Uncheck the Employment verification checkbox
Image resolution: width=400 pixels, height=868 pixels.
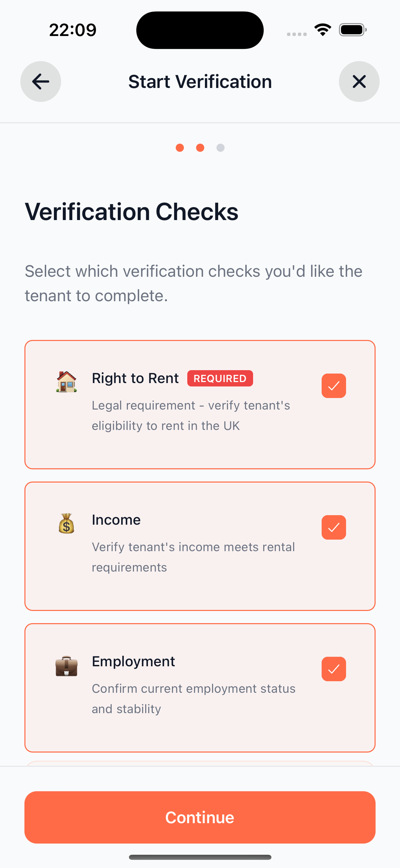pos(334,669)
